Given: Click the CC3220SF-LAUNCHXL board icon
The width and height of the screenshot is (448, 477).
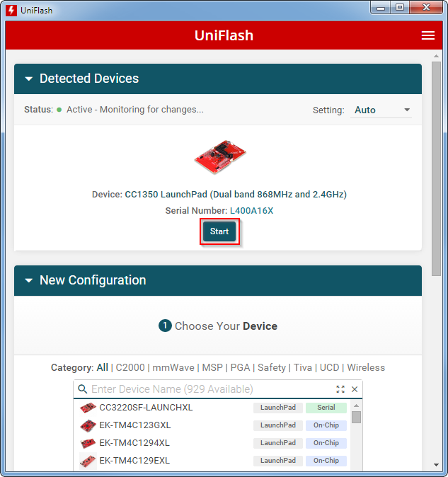Looking at the screenshot, I should (88, 408).
